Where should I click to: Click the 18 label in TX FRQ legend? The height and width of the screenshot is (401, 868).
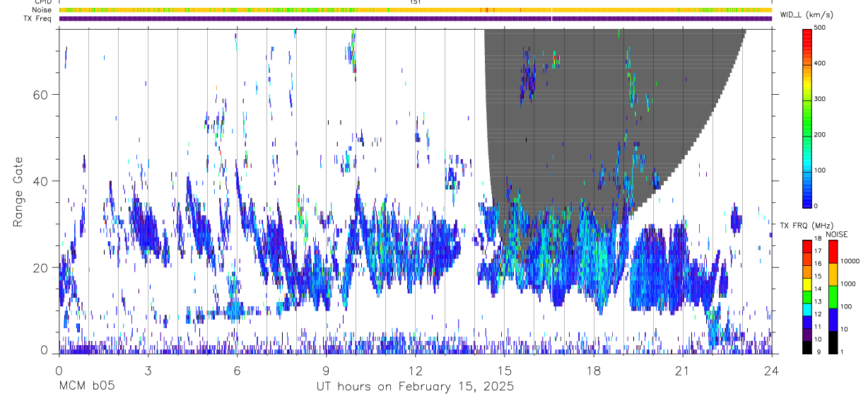click(x=817, y=240)
